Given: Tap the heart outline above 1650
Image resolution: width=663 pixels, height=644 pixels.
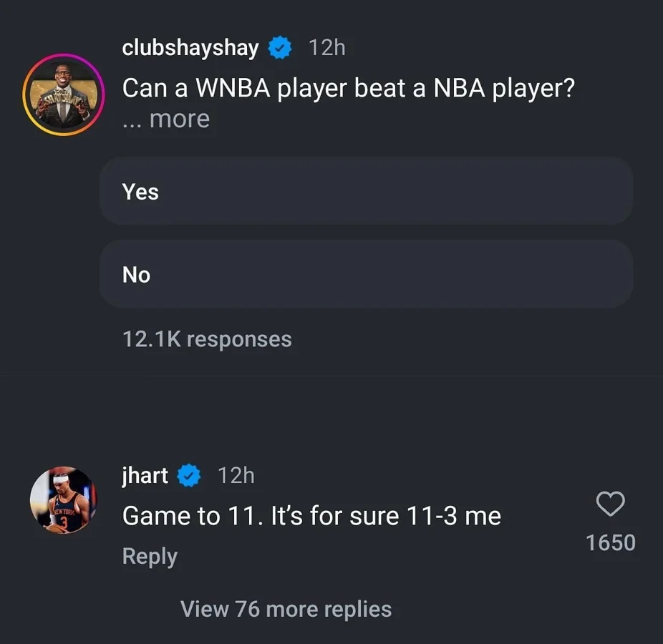Looking at the screenshot, I should click(x=610, y=504).
